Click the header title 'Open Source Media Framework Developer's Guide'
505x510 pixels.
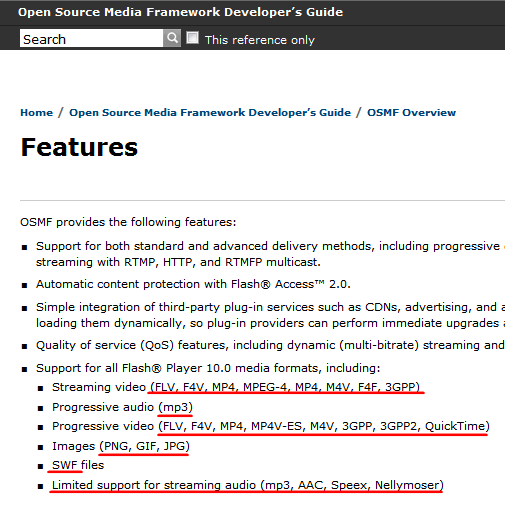click(180, 12)
